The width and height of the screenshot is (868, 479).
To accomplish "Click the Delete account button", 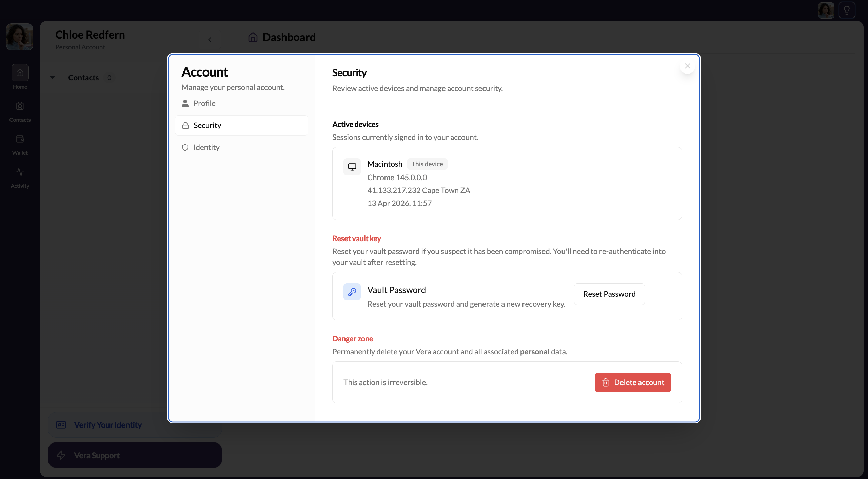I will (633, 382).
